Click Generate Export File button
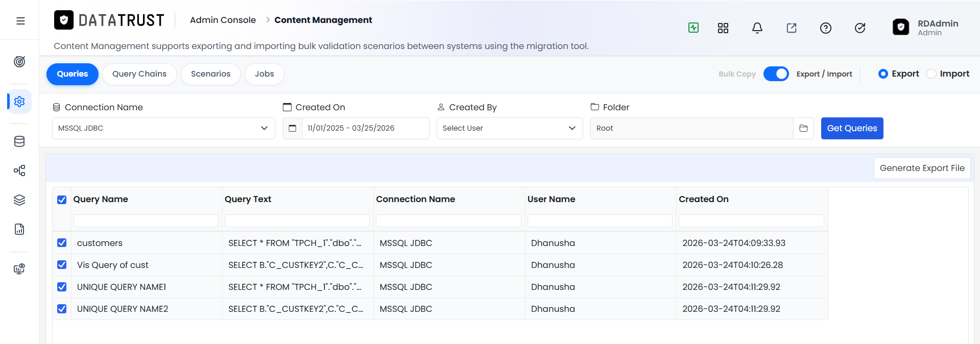 point(922,168)
